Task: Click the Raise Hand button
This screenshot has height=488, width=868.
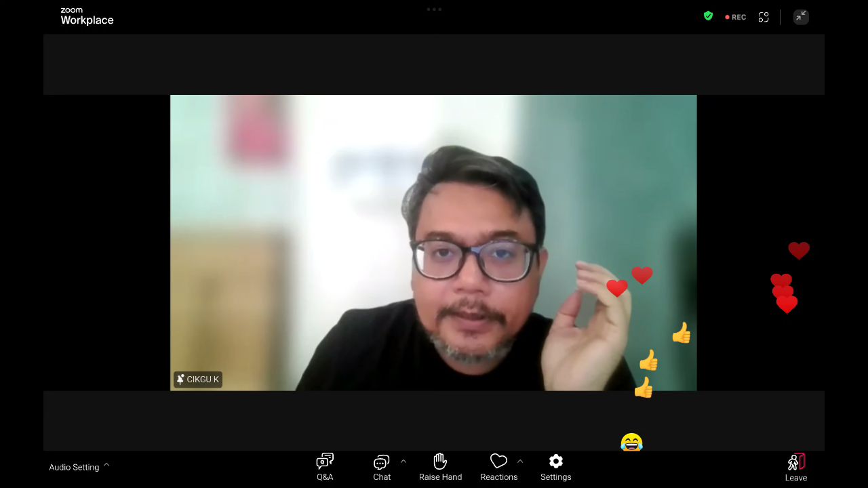Action: 440,467
